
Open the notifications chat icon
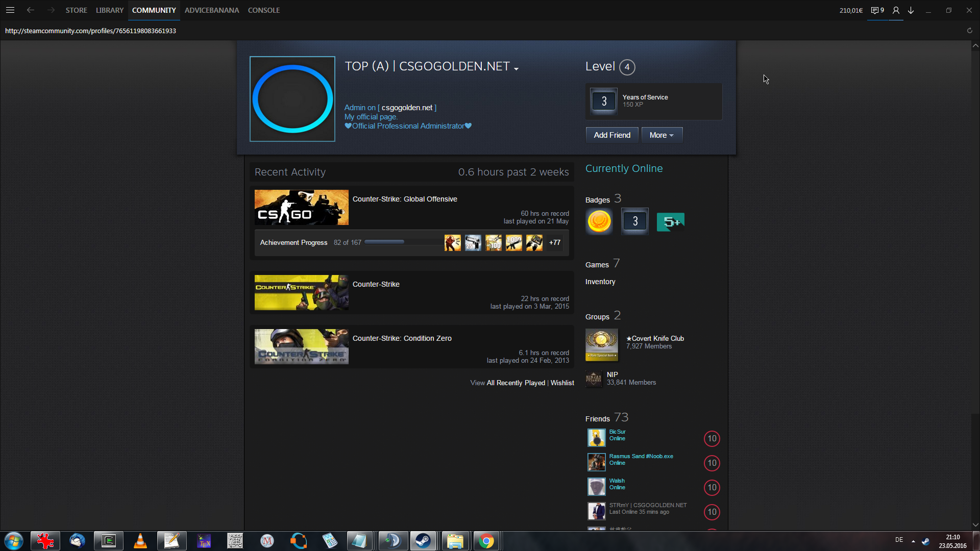(x=876, y=10)
